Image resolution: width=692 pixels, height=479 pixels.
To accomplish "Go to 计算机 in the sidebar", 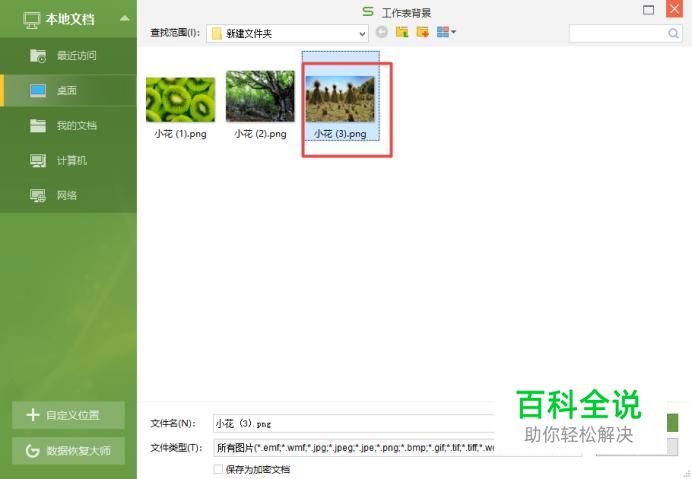I will pyautogui.click(x=68, y=160).
